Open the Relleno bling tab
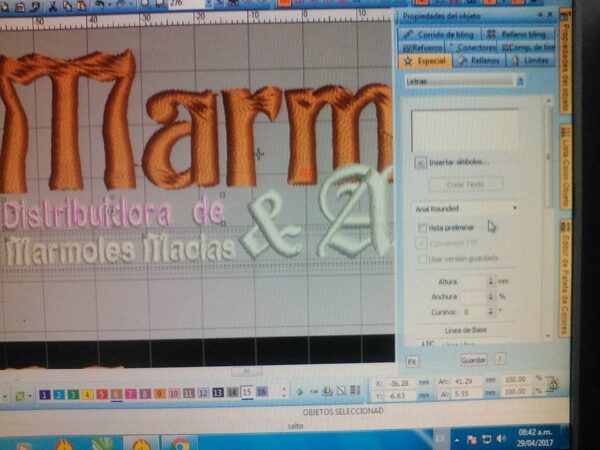 pos(517,34)
